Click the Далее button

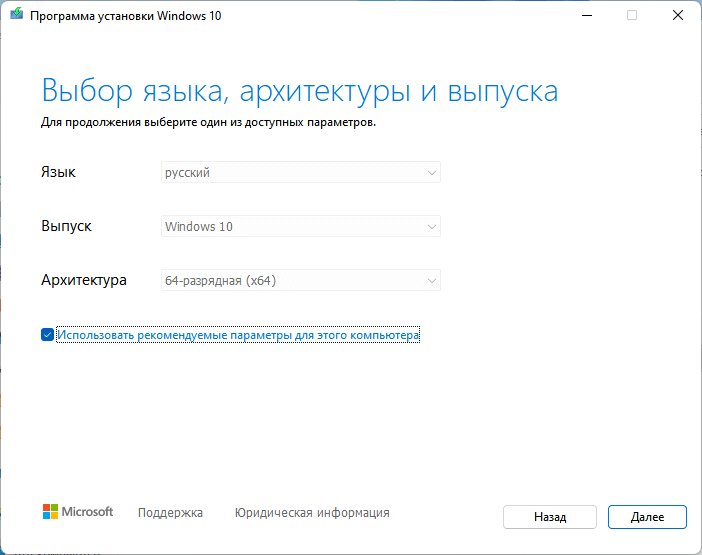[x=647, y=517]
